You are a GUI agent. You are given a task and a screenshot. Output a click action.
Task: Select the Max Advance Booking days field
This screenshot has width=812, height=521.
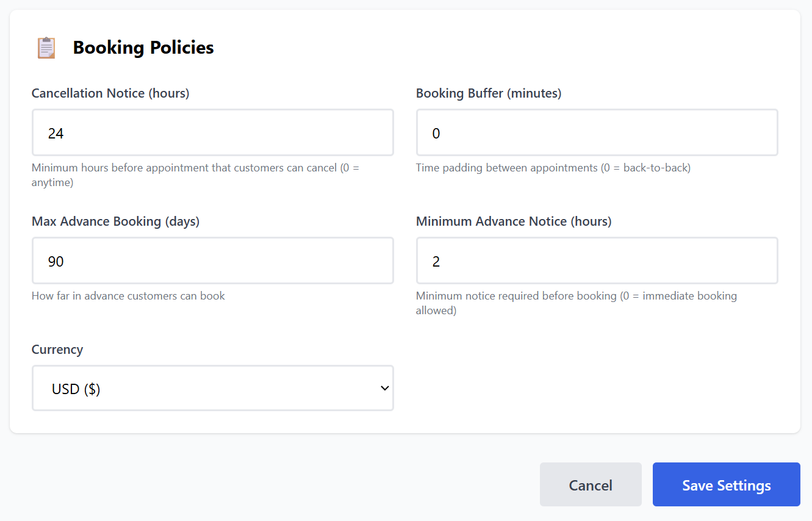click(x=212, y=261)
